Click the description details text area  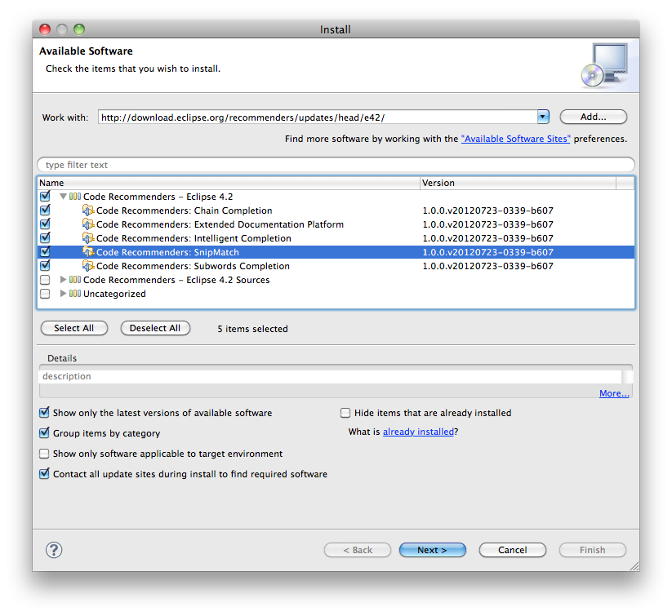tap(331, 377)
